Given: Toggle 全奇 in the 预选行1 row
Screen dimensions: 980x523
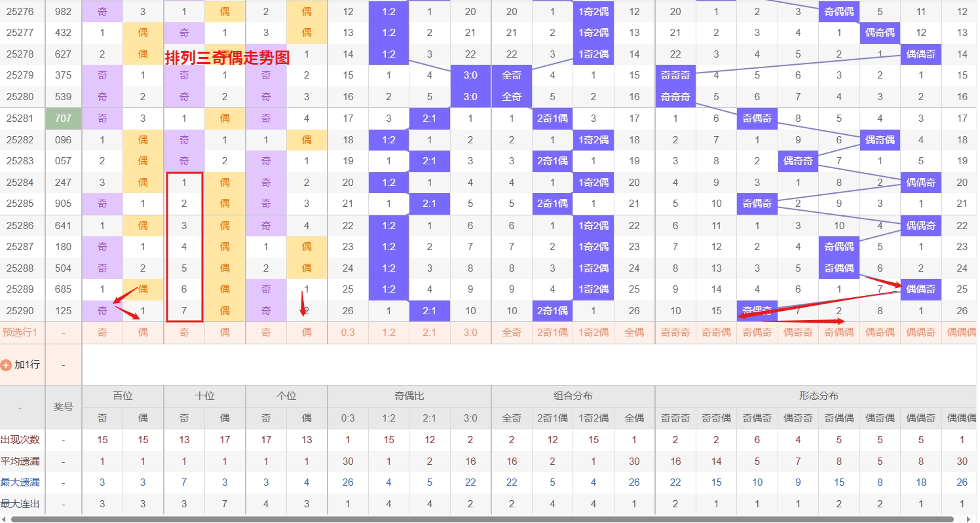Looking at the screenshot, I should click(511, 333).
